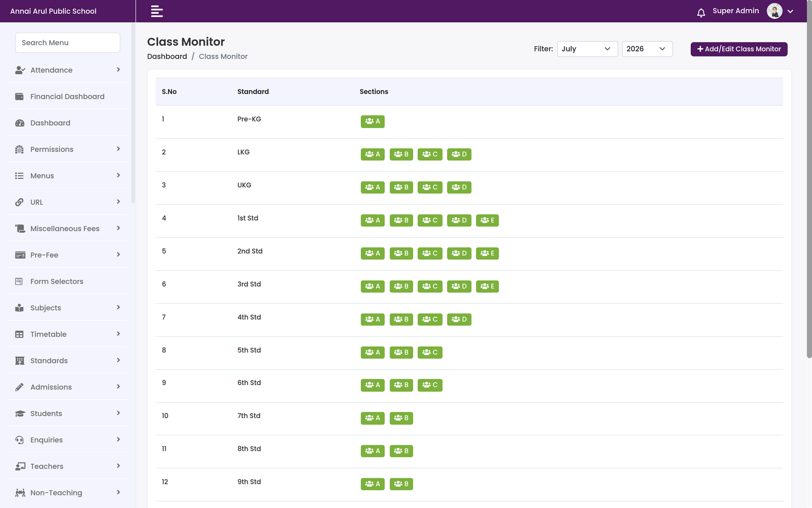Image resolution: width=812 pixels, height=508 pixels.
Task: Open LKG section D monitor badge
Action: pos(459,154)
